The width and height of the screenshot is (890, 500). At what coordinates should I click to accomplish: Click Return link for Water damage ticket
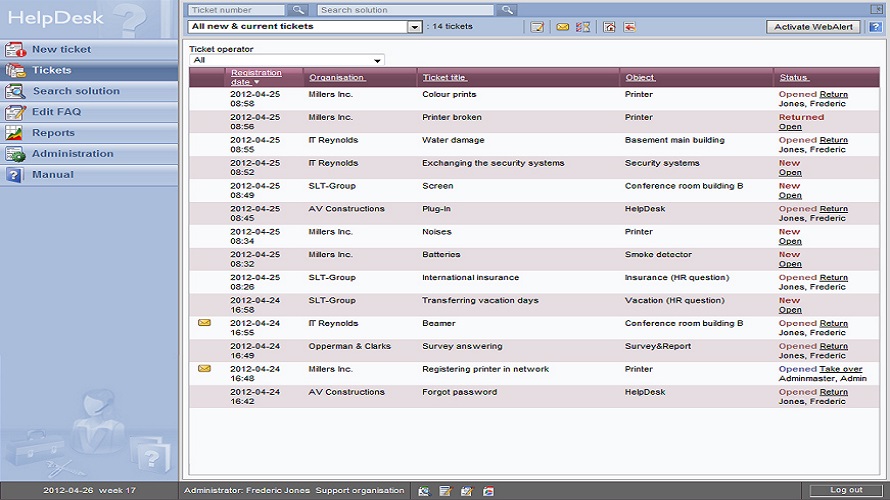coord(833,140)
